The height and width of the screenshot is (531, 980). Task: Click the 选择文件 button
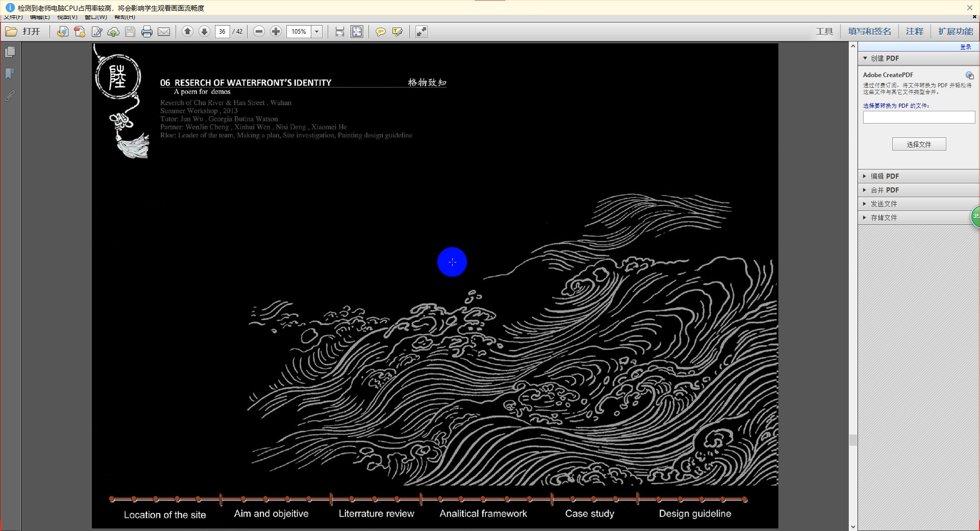tap(919, 144)
